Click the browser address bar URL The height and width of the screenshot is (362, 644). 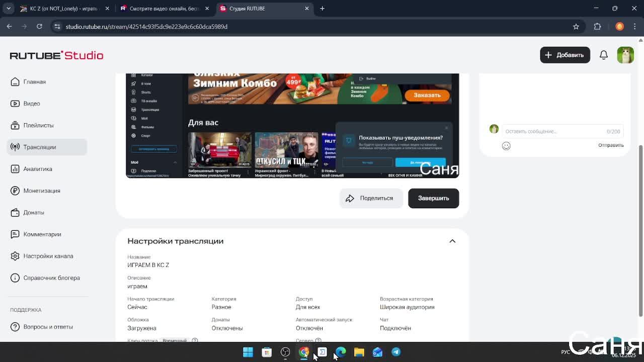[x=146, y=27]
